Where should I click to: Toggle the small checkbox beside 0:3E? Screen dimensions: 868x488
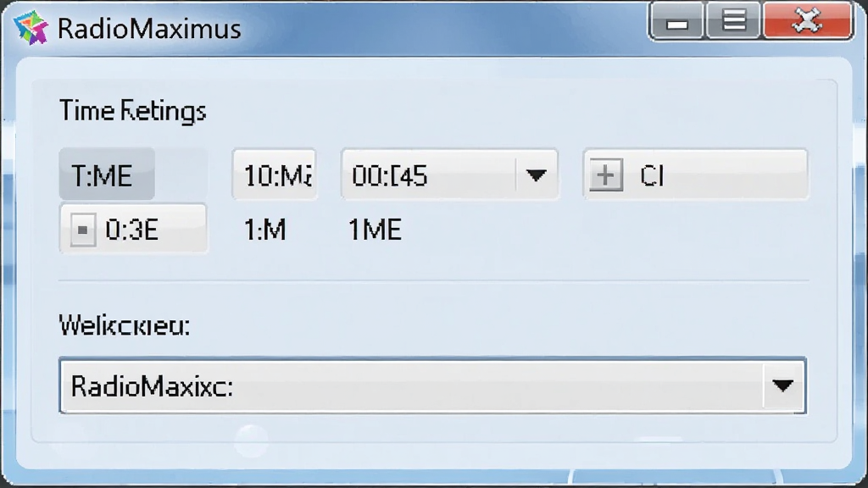[82, 230]
